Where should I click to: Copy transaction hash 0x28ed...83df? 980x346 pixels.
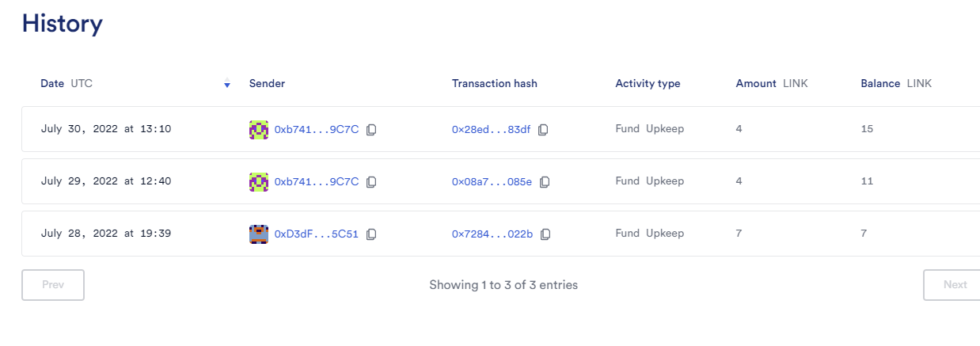(543, 129)
